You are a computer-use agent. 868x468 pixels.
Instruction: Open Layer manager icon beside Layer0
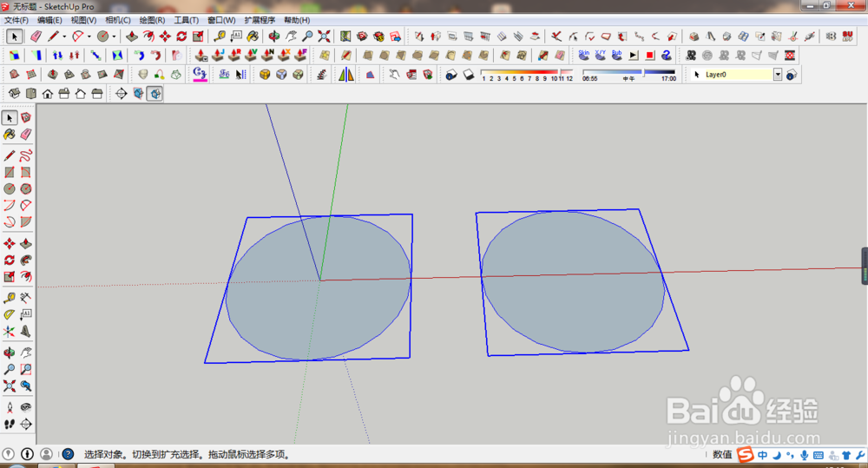click(792, 74)
